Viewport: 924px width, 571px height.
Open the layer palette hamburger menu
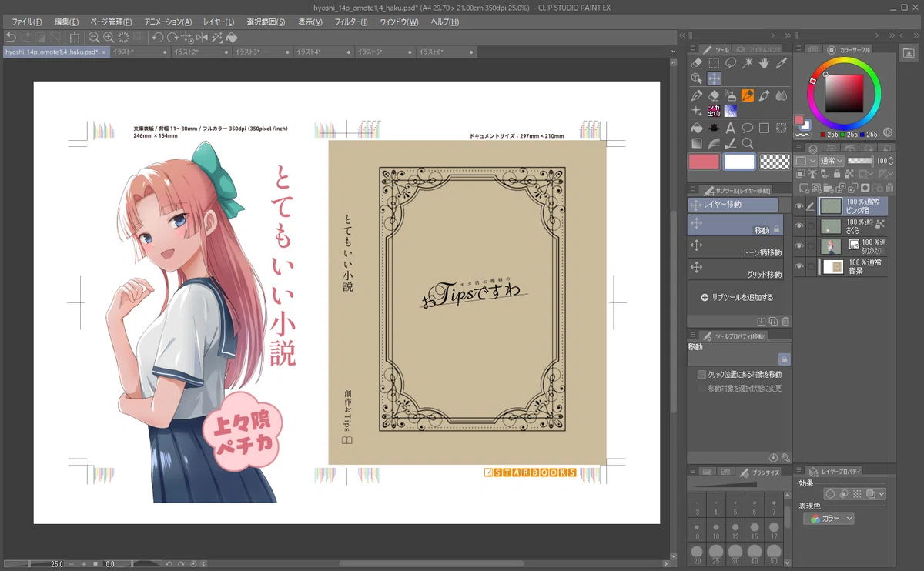798,147
